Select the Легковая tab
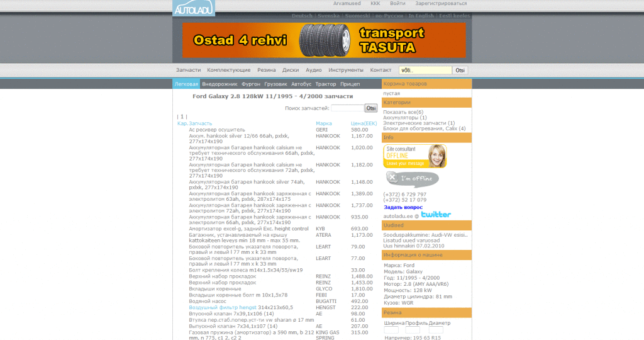The image size is (644, 340). point(186,84)
